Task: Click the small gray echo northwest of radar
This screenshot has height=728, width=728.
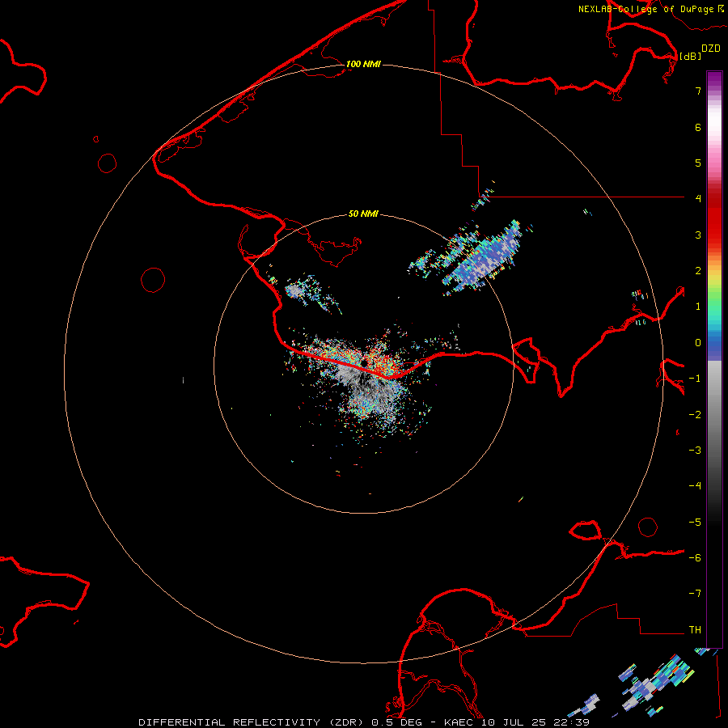Action: point(294,291)
